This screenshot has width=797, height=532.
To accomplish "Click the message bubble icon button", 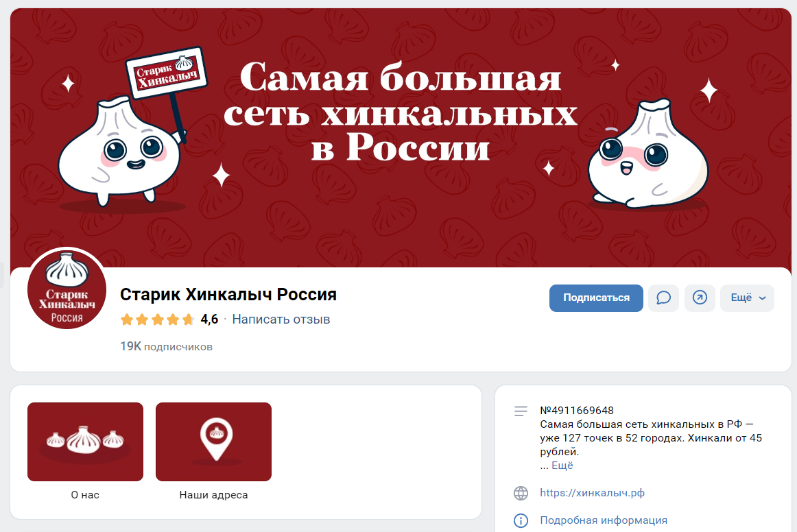I will tap(663, 298).
